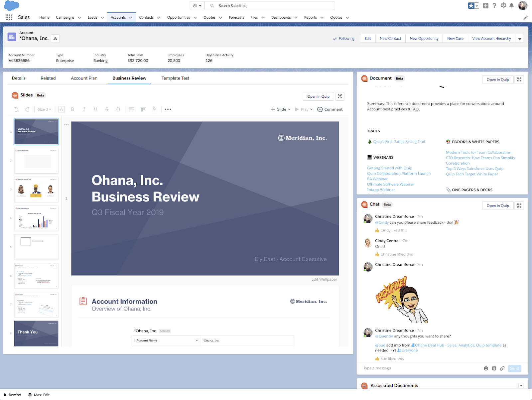
Task: Open the user profile avatar
Action: tap(523, 6)
